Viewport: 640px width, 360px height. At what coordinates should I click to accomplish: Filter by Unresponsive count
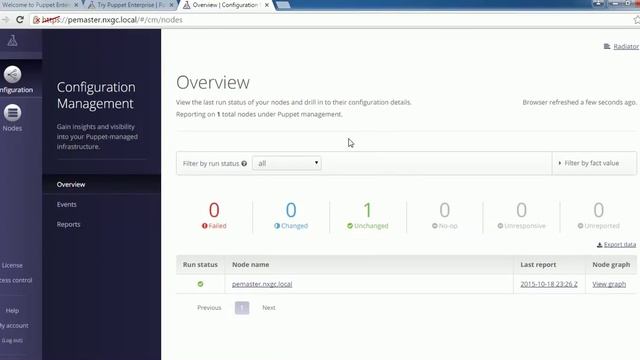tap(522, 215)
